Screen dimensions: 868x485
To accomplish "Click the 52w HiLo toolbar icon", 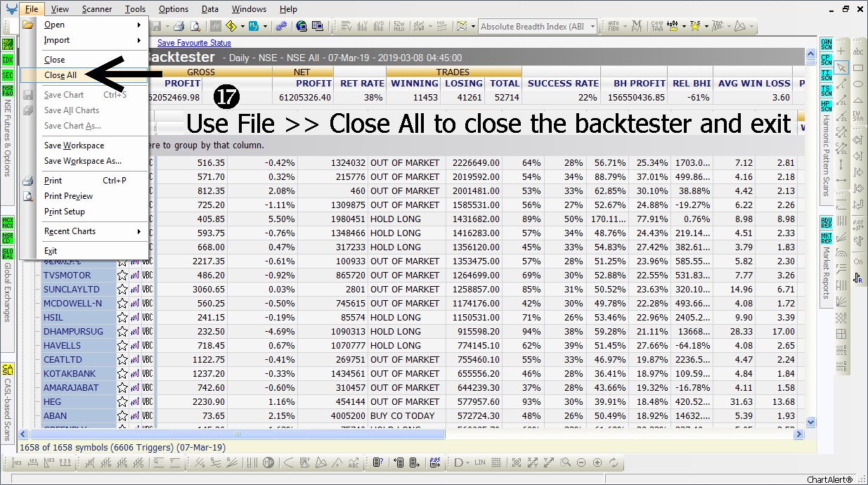I will point(399,27).
